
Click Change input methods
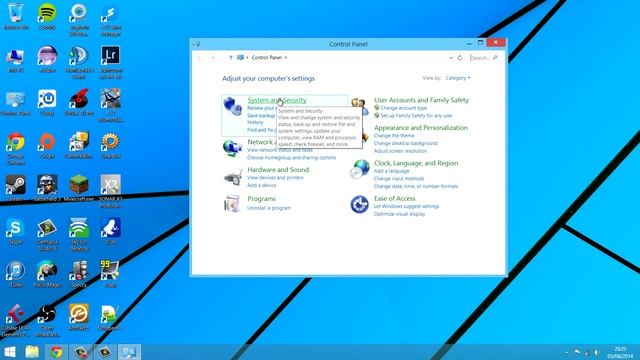(399, 179)
